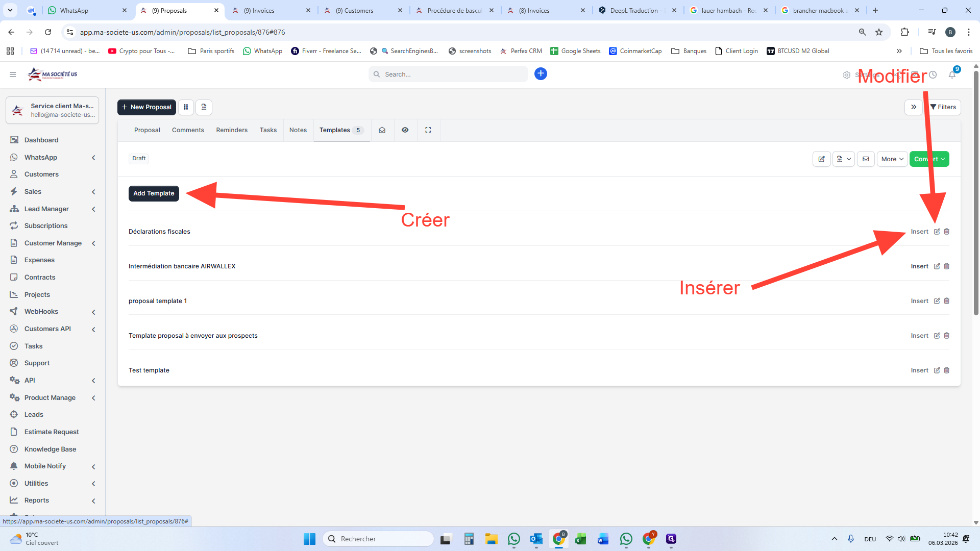
Task: Click edit icon for Intermédiation bancaire AIRWALLEX template
Action: click(x=937, y=266)
